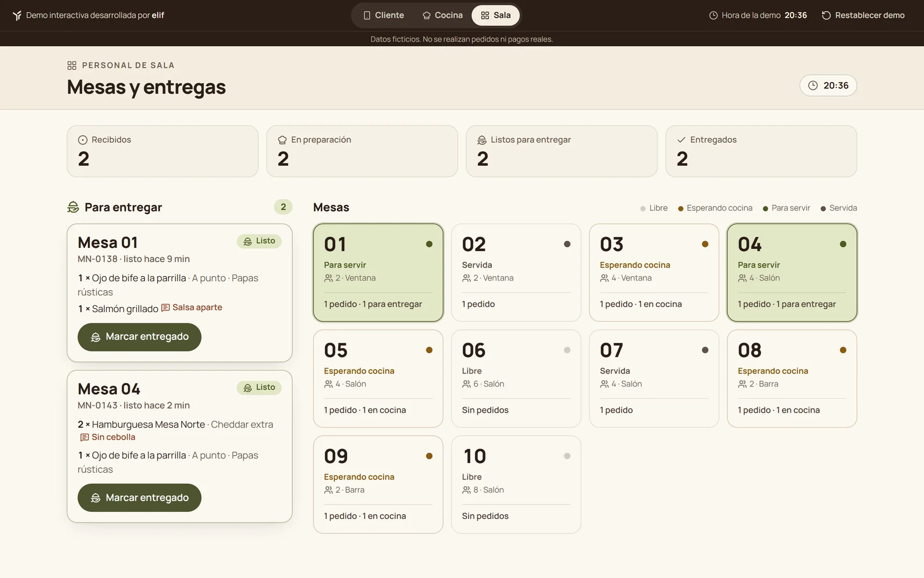Click the Libre legend dot
Screen dimensions: 924x578
pyautogui.click(x=643, y=208)
